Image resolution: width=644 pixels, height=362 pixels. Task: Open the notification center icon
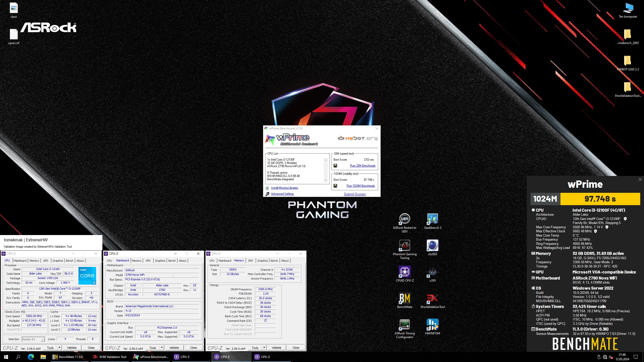click(x=636, y=357)
